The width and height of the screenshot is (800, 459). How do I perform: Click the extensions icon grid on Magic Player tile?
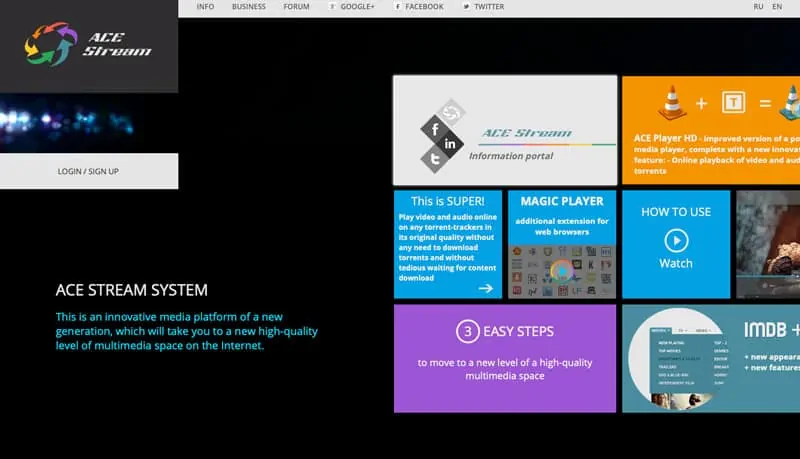[562, 271]
